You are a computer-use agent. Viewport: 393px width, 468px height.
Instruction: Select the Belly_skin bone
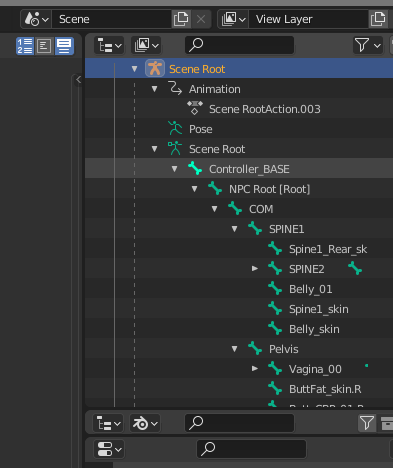(314, 329)
